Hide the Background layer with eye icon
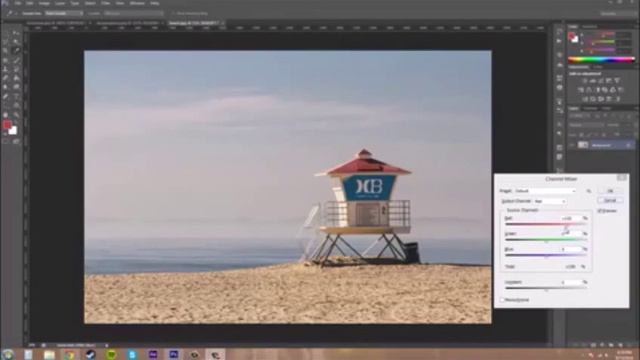640x360 pixels. pos(572,145)
